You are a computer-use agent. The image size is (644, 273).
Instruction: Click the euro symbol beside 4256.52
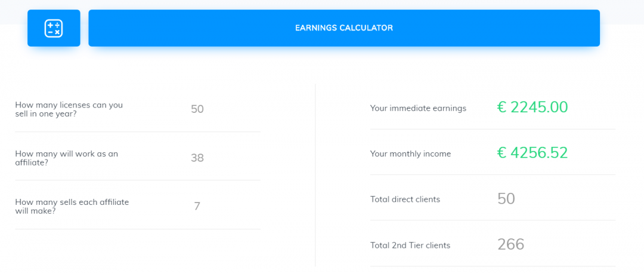pyautogui.click(x=501, y=153)
